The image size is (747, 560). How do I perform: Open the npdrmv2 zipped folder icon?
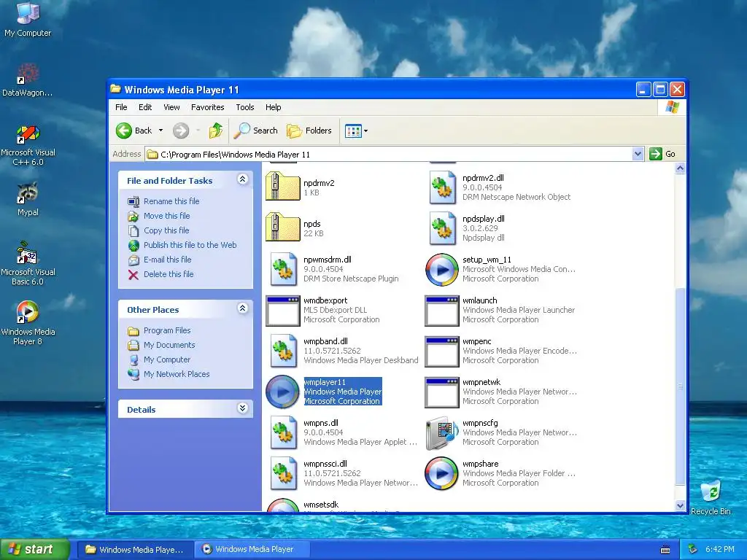[x=282, y=187]
